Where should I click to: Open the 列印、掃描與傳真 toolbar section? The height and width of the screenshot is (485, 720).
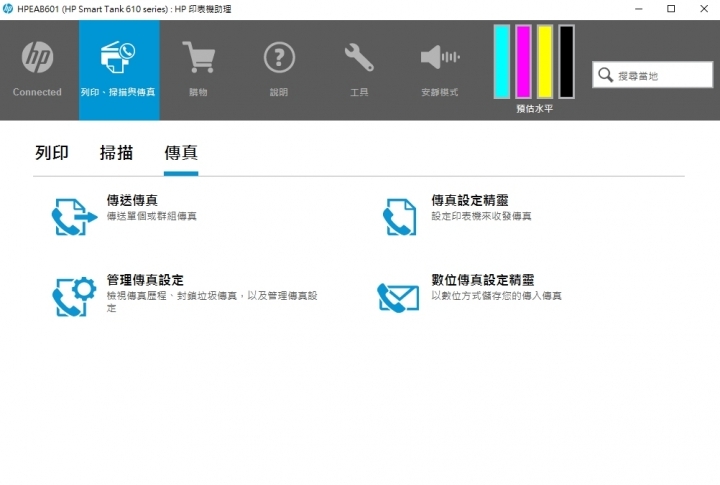[118, 60]
